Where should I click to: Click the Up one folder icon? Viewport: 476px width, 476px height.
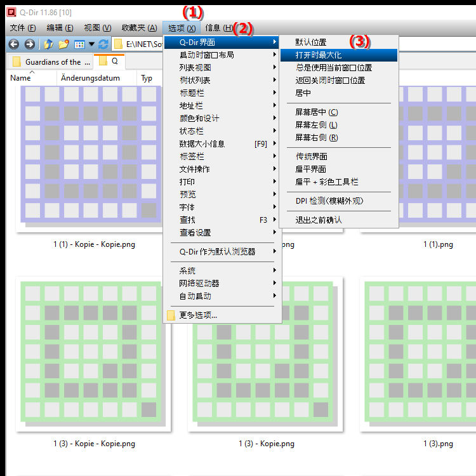(x=48, y=44)
